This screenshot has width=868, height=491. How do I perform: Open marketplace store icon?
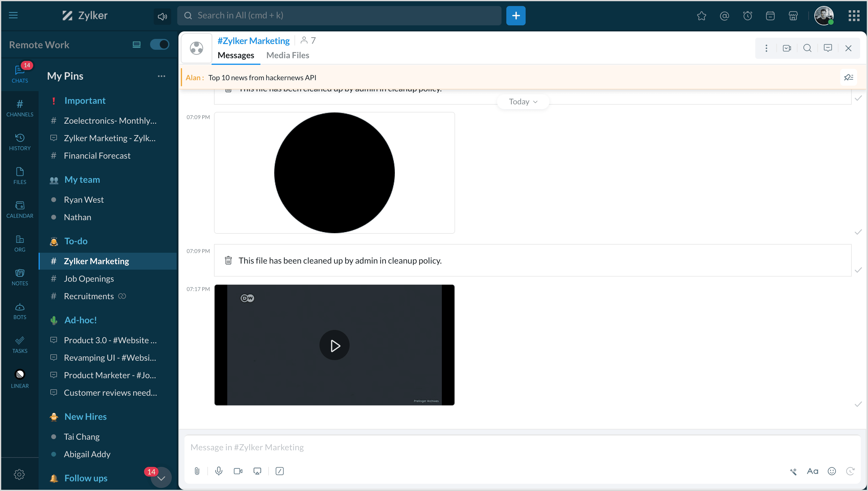click(793, 16)
